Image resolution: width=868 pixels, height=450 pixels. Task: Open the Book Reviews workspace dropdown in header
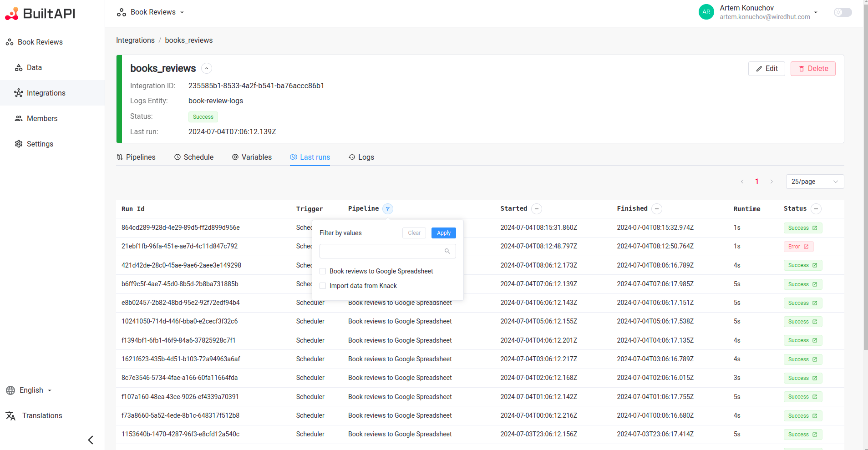[x=150, y=12]
